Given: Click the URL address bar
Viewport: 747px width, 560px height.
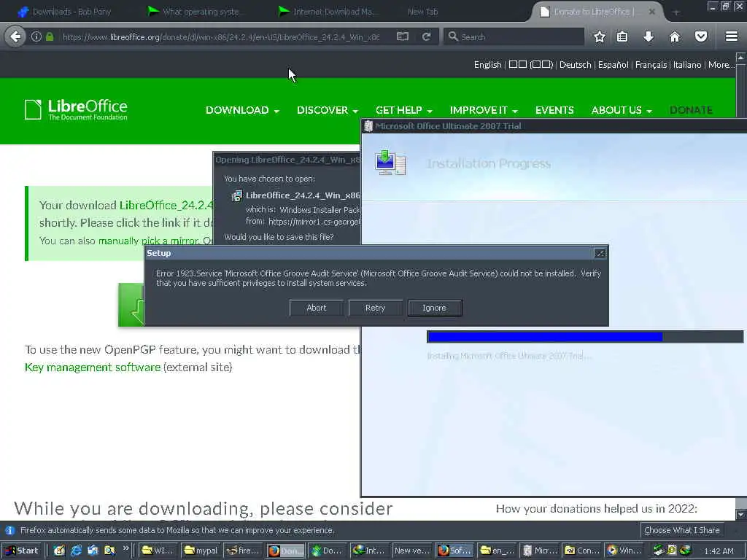Looking at the screenshot, I should 221,36.
